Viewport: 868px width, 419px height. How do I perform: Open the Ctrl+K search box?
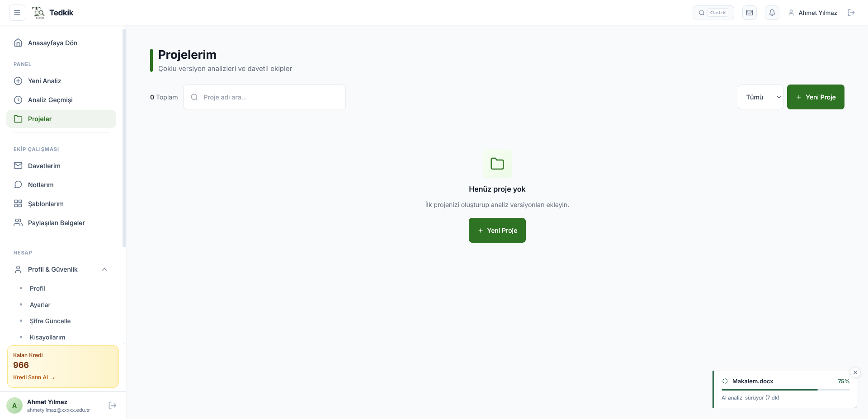point(713,13)
